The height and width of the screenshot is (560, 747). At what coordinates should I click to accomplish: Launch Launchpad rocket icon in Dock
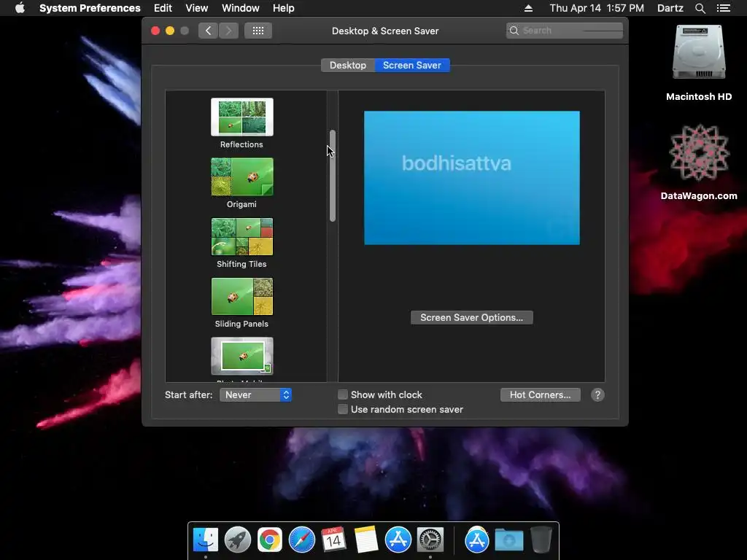point(237,540)
